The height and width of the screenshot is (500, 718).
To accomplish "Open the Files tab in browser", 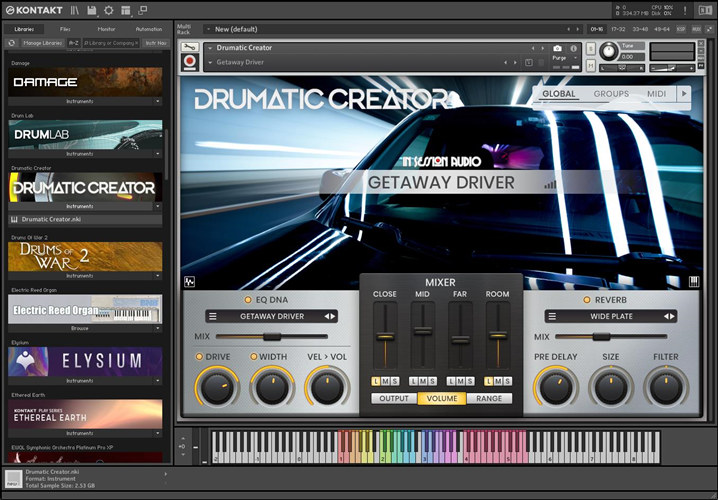I will 65,29.
